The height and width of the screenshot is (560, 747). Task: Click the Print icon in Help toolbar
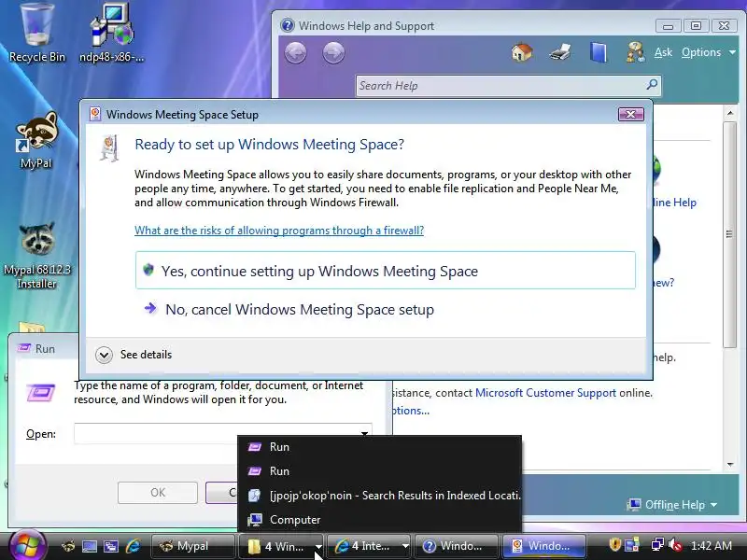coord(559,52)
